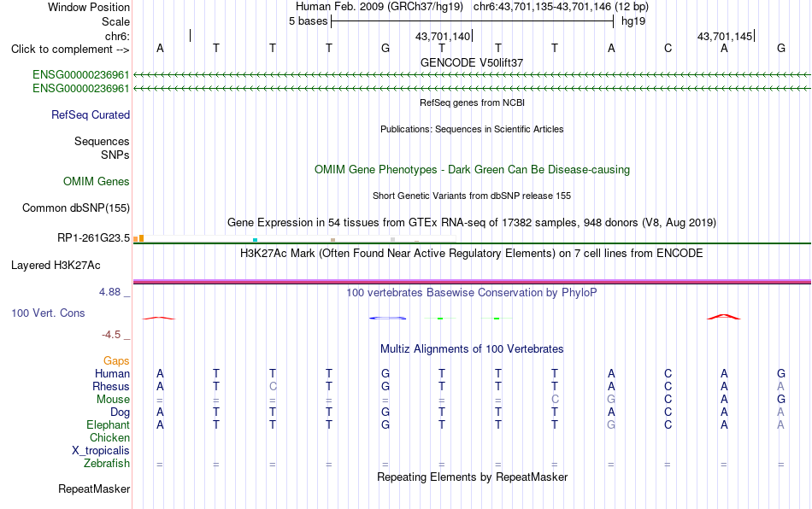812x509 pixels.
Task: Click the Dog species label
Action: pyautogui.click(x=121, y=412)
